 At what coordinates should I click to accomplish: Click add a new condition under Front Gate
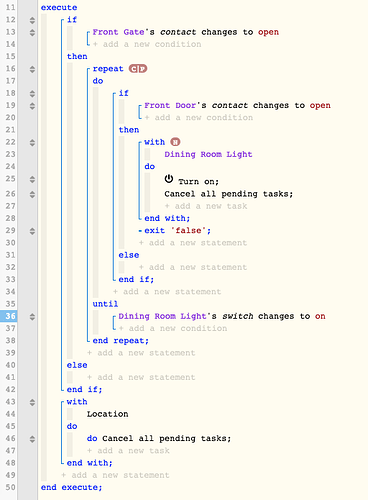point(147,44)
